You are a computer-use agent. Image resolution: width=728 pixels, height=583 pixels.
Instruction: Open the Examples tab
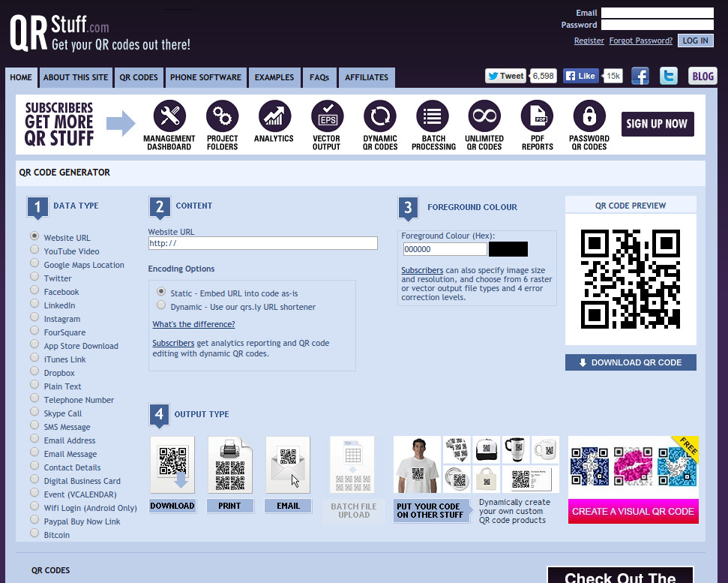tap(274, 77)
